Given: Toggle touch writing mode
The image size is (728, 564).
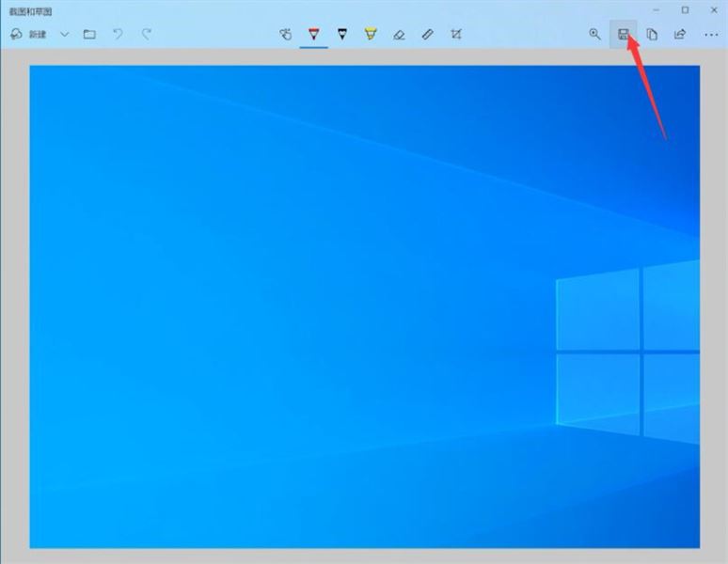Looking at the screenshot, I should coord(286,34).
